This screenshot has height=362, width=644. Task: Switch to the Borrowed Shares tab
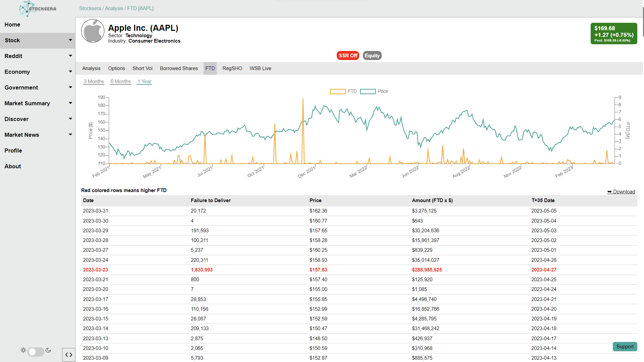179,68
